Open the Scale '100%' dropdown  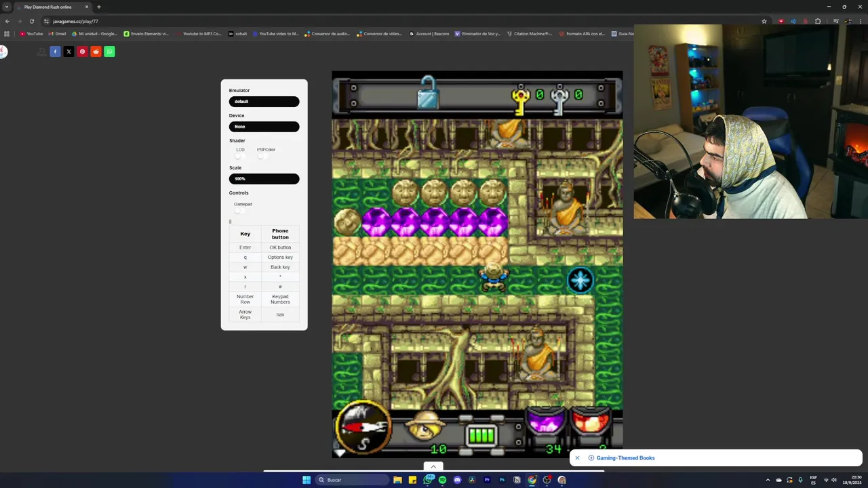click(264, 179)
